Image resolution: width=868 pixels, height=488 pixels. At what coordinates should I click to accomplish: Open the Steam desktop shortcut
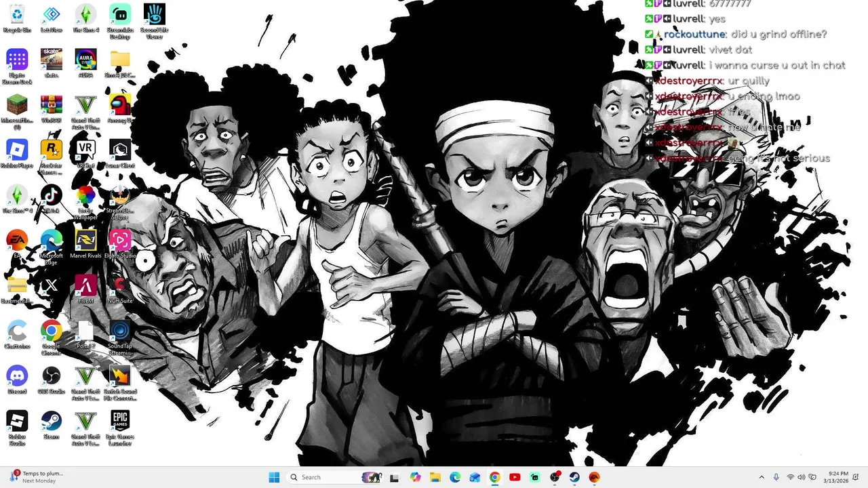52,424
